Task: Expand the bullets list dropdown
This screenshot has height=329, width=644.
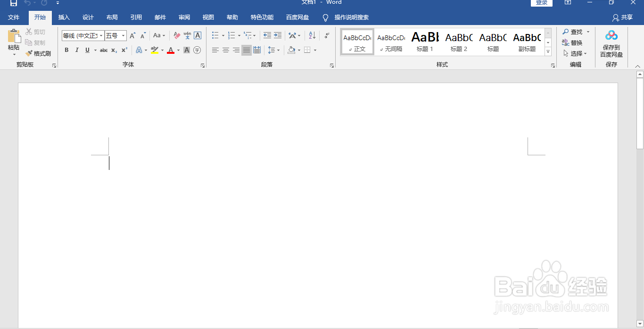Action: (x=223, y=36)
